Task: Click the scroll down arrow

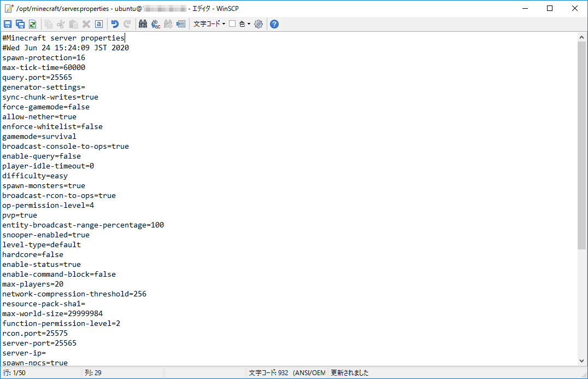Action: click(x=581, y=361)
